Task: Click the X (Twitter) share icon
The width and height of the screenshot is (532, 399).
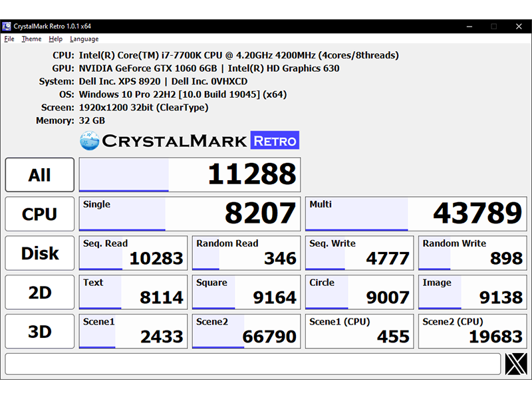Action: (516, 364)
